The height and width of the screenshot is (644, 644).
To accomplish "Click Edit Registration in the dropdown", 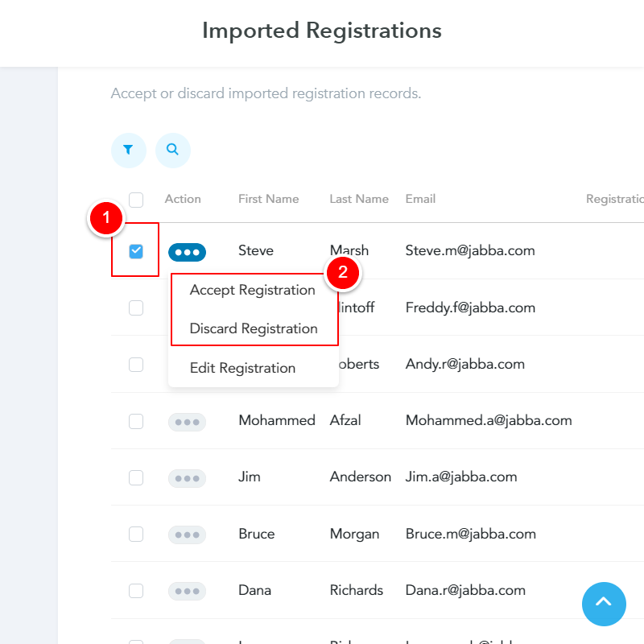I will [242, 368].
